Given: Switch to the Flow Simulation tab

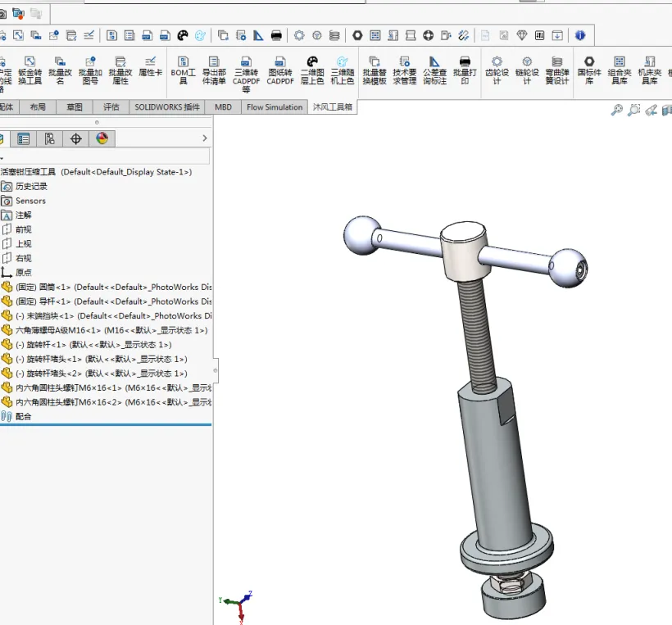Looking at the screenshot, I should [275, 107].
